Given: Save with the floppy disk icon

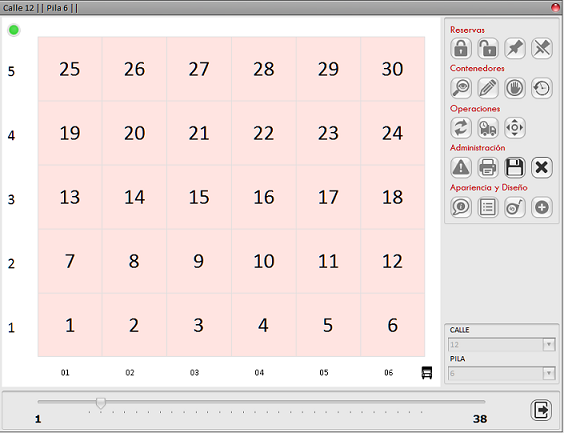Looking at the screenshot, I should (x=515, y=168).
